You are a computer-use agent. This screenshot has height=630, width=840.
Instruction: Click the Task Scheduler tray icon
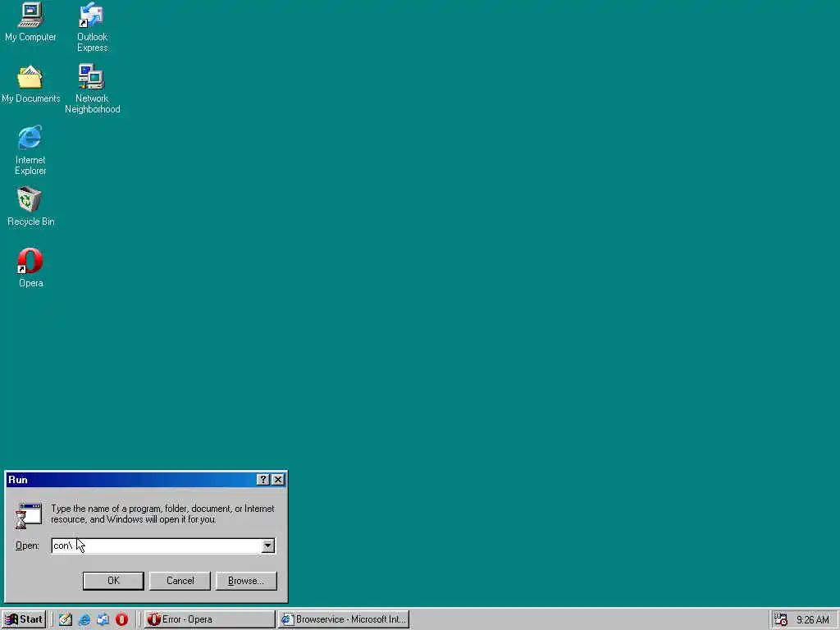pyautogui.click(x=781, y=619)
